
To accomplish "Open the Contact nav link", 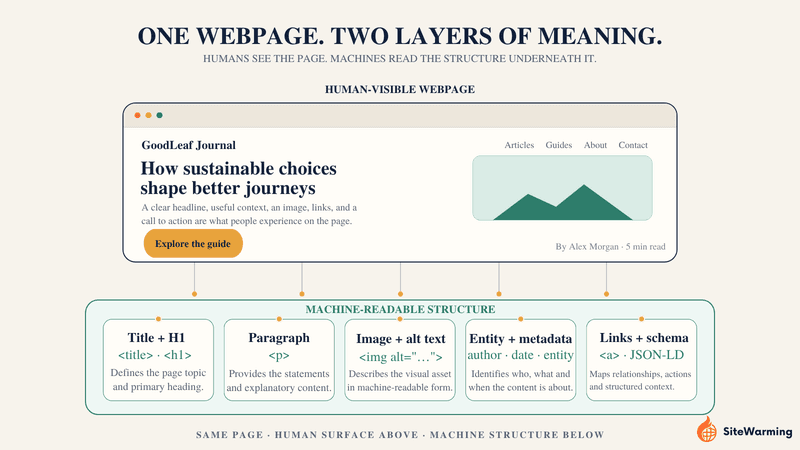I will pos(633,145).
